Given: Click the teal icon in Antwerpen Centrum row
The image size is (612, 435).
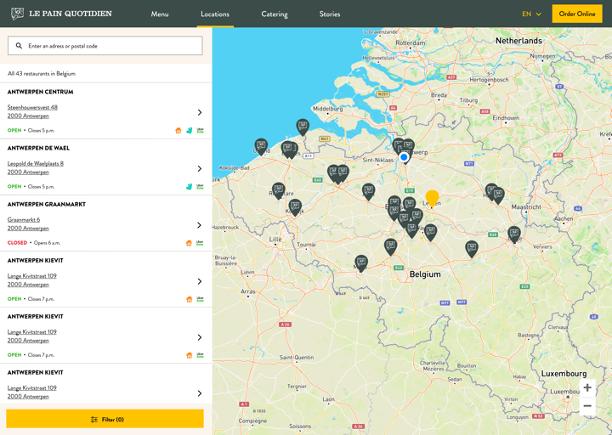Looking at the screenshot, I should pos(189,130).
